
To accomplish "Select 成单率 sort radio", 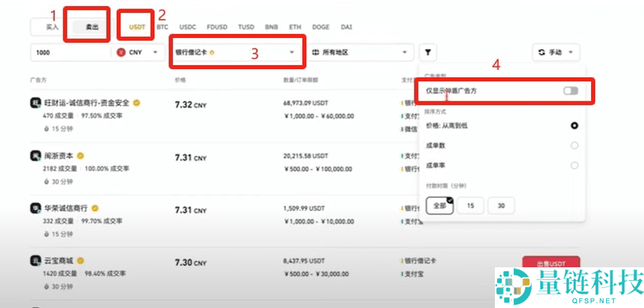I will (x=574, y=166).
